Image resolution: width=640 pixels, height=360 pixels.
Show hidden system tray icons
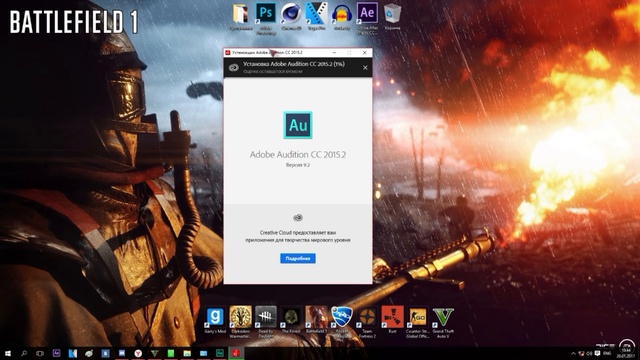pos(573,353)
